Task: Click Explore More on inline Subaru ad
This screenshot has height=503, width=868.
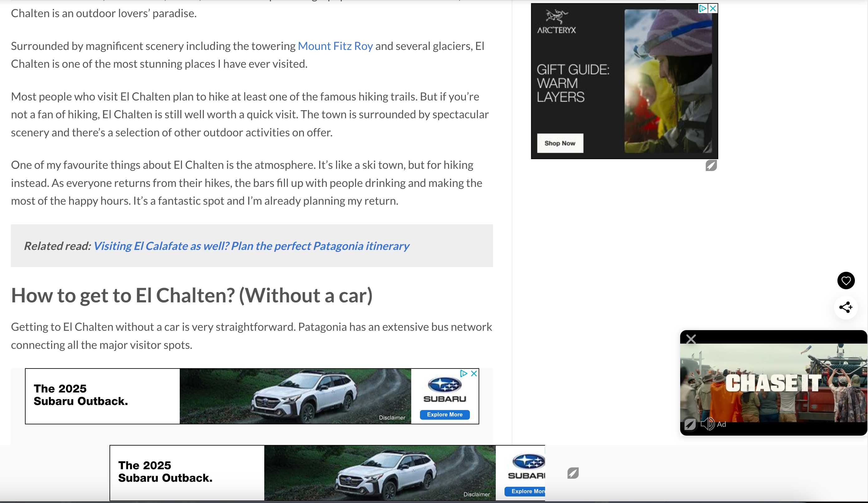Action: (x=444, y=414)
